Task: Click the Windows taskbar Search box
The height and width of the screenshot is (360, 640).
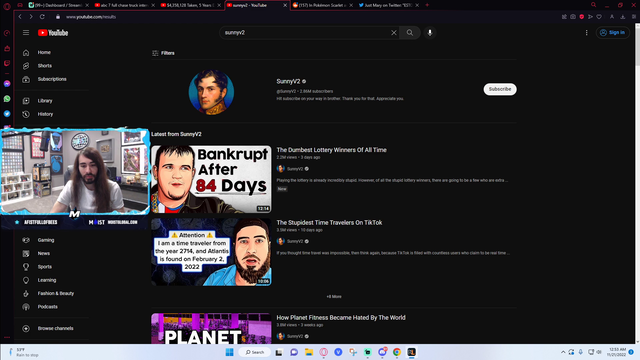Action: (255, 352)
